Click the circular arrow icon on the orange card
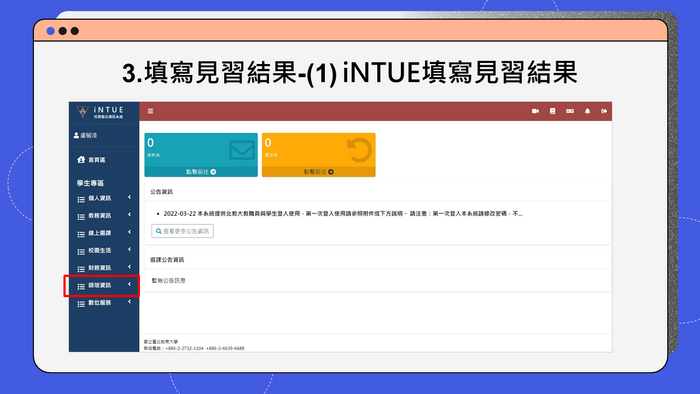700x394 pixels. pyautogui.click(x=359, y=150)
